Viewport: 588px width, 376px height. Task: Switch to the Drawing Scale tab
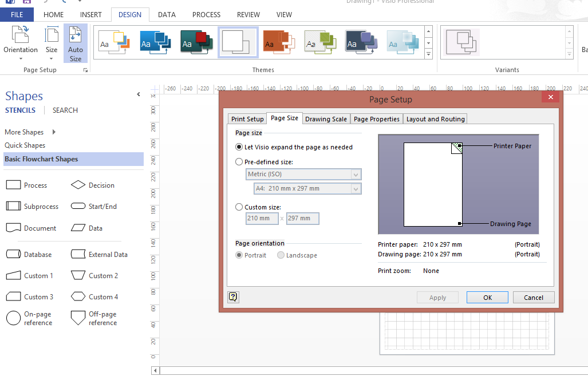point(326,118)
